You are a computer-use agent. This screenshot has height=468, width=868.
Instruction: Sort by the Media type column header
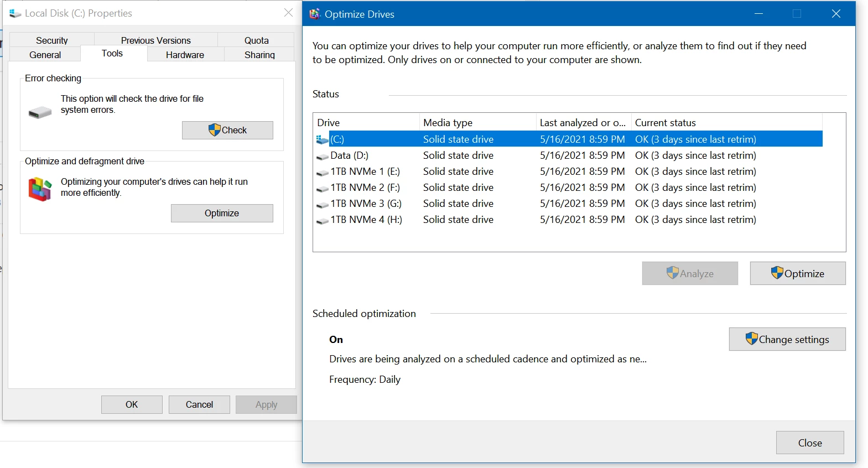478,122
